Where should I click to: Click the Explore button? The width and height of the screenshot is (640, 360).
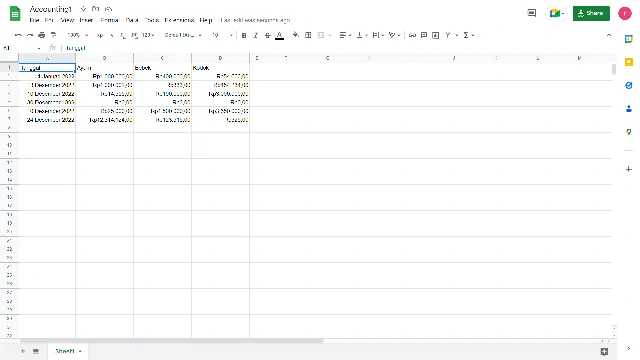coord(604,351)
